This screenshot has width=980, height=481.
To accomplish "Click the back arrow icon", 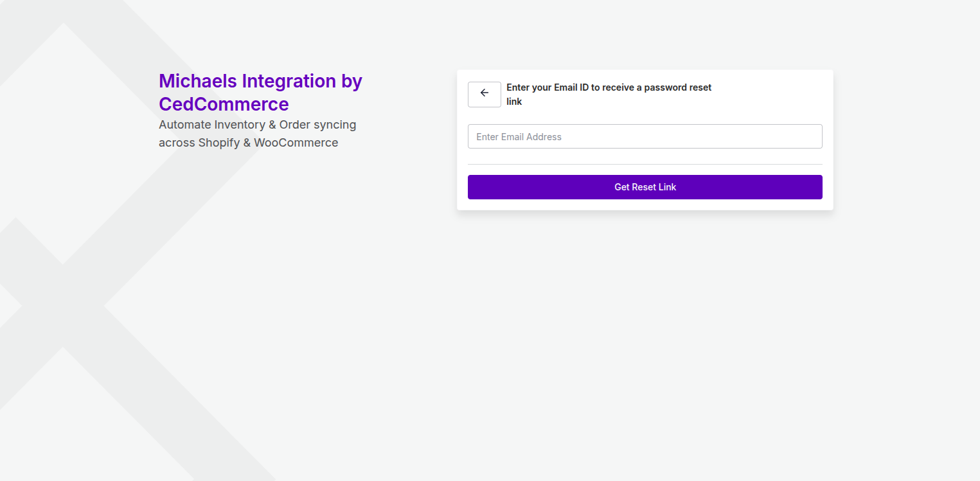I will 485,94.
